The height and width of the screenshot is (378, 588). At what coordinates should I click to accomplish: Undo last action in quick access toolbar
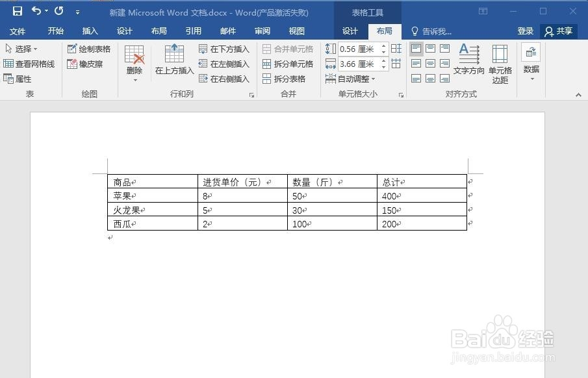(x=36, y=11)
